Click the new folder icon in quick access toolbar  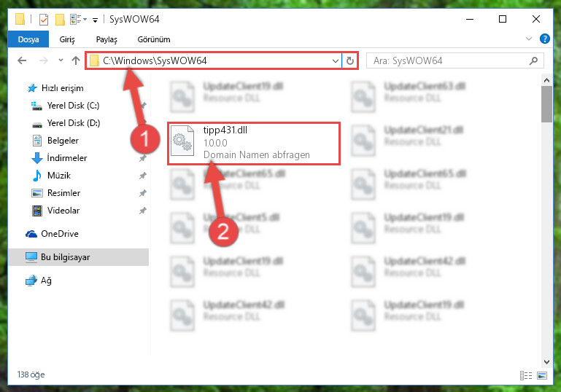click(x=60, y=19)
